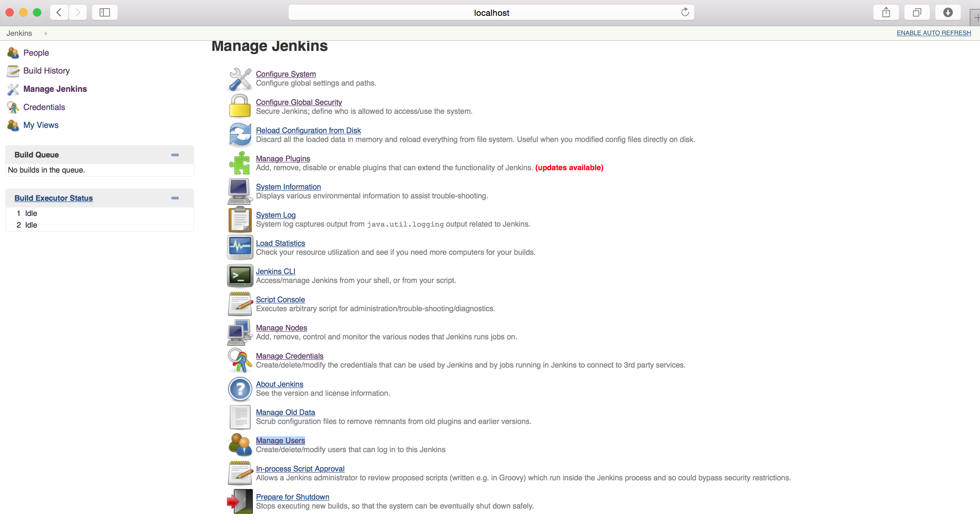Open People in the side menu
Viewport: 980px width, 524px height.
coord(36,53)
